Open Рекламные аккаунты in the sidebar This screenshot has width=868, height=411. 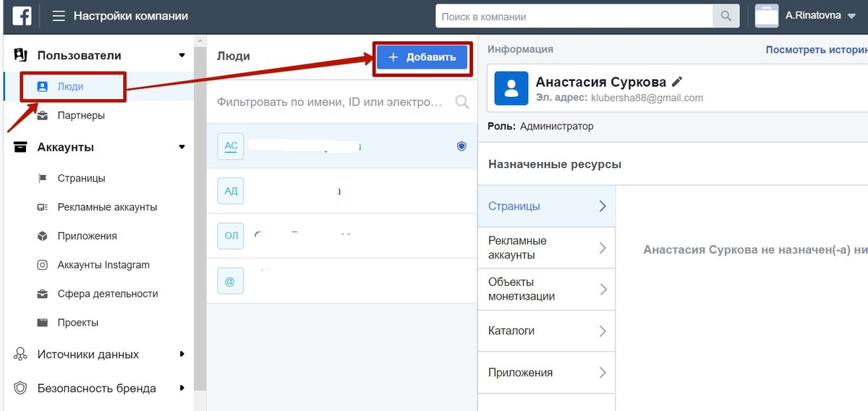[107, 207]
